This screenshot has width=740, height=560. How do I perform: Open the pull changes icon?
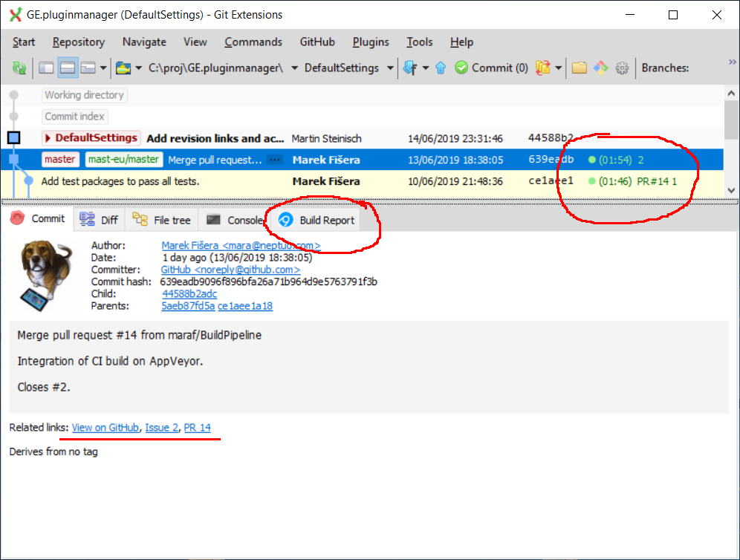411,68
